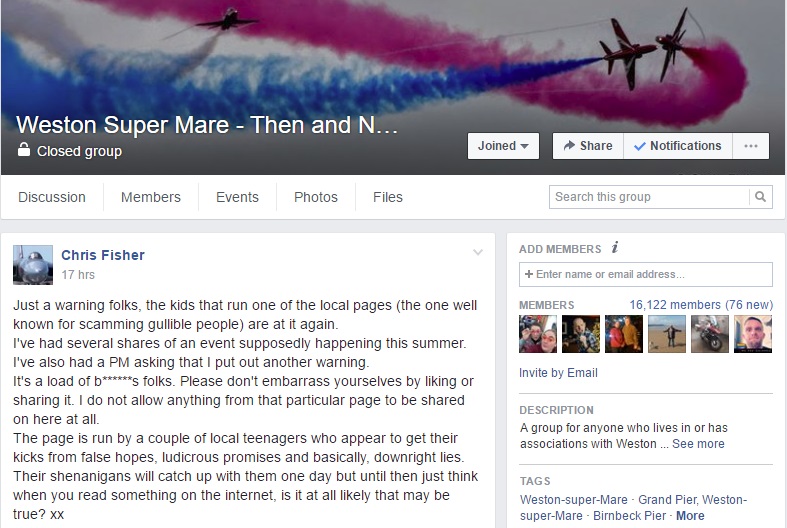Click the Search this group field
Viewport: 787px width, 528px height.
(649, 197)
